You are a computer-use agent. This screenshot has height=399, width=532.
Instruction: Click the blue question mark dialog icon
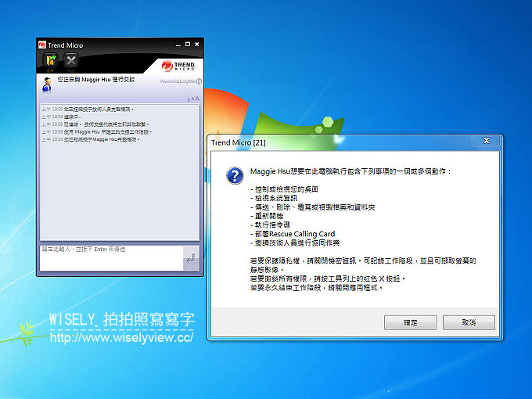click(x=235, y=175)
